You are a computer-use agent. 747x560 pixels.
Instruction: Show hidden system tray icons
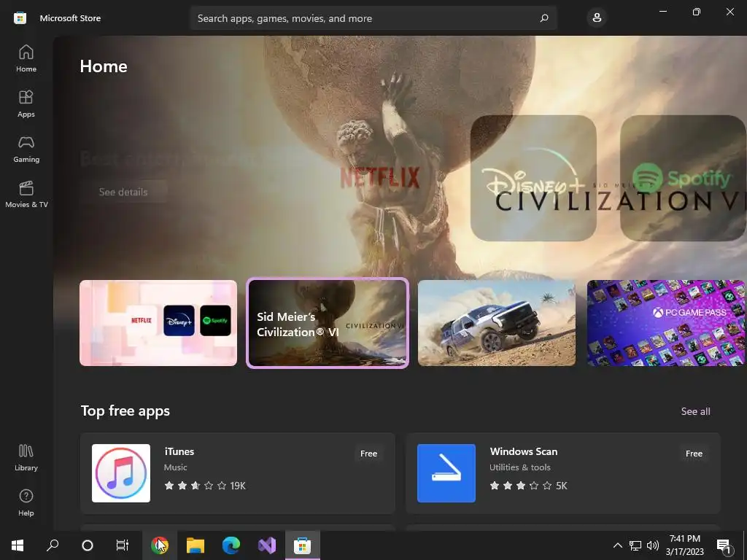[617, 545]
